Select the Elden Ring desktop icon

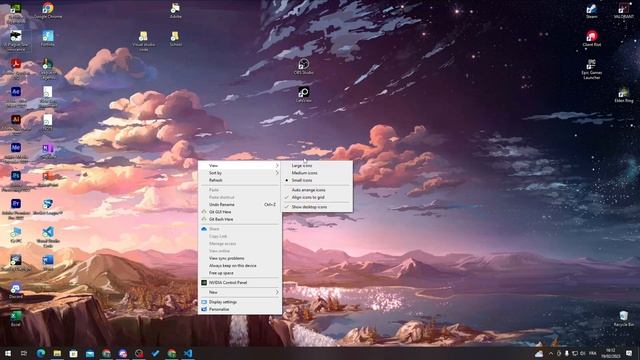pyautogui.click(x=624, y=94)
